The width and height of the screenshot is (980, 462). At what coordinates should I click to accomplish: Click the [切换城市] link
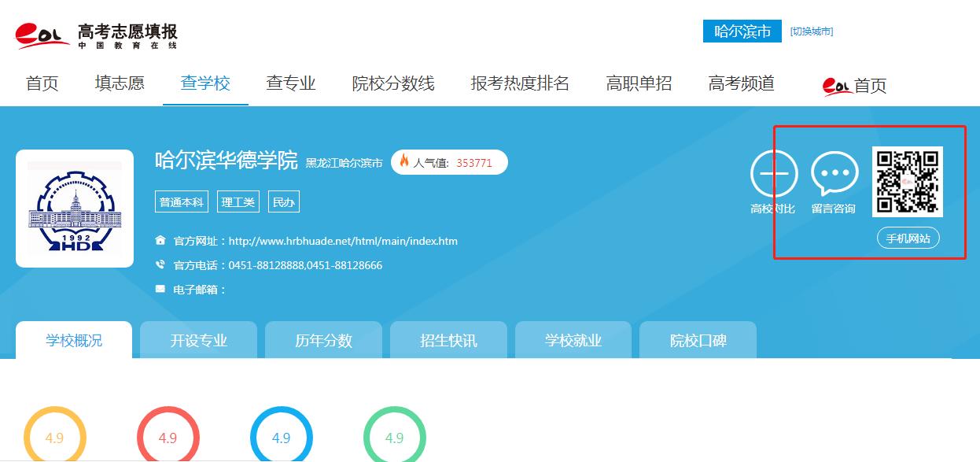point(812,31)
